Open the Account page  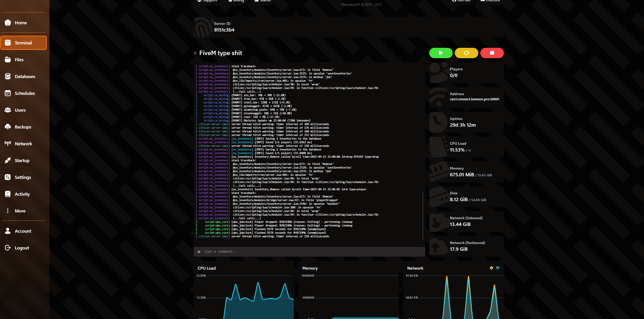coord(23,231)
